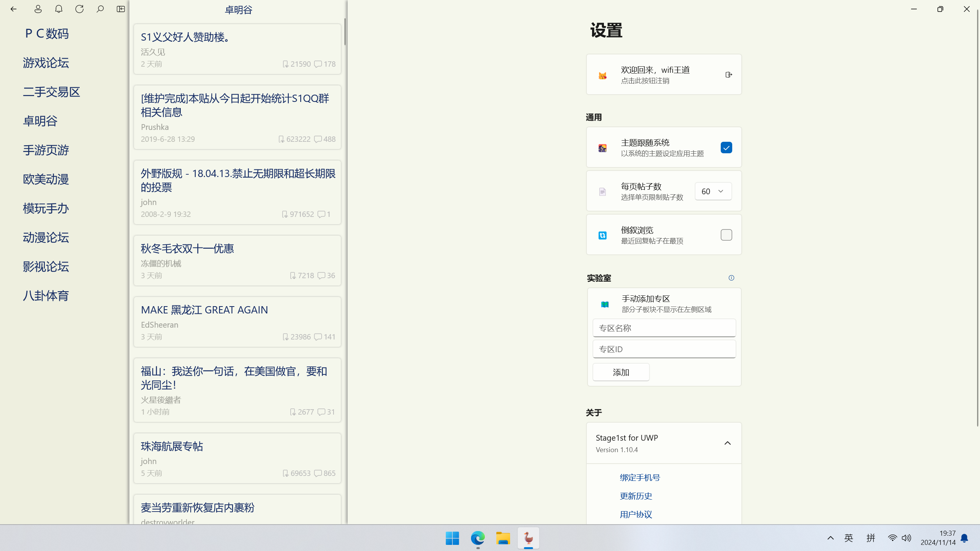Screen dimensions: 980x551
Task: Collapse the Stage1st for UWP expander
Action: 727,443
